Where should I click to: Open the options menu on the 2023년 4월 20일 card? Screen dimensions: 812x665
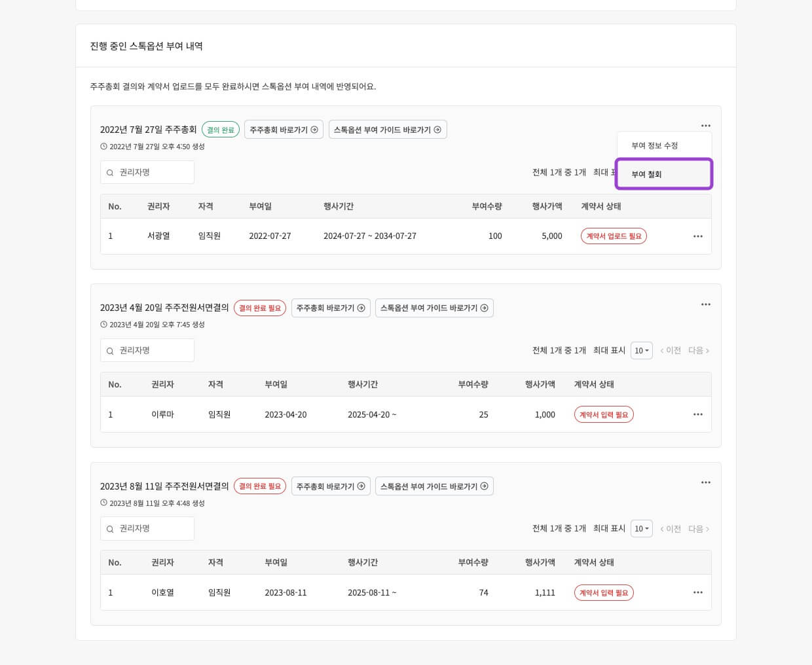pos(706,304)
